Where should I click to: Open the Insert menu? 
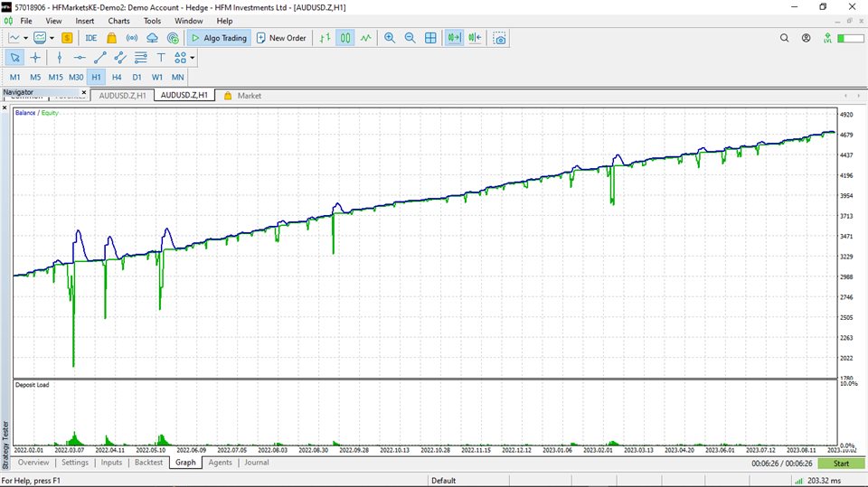[x=85, y=21]
